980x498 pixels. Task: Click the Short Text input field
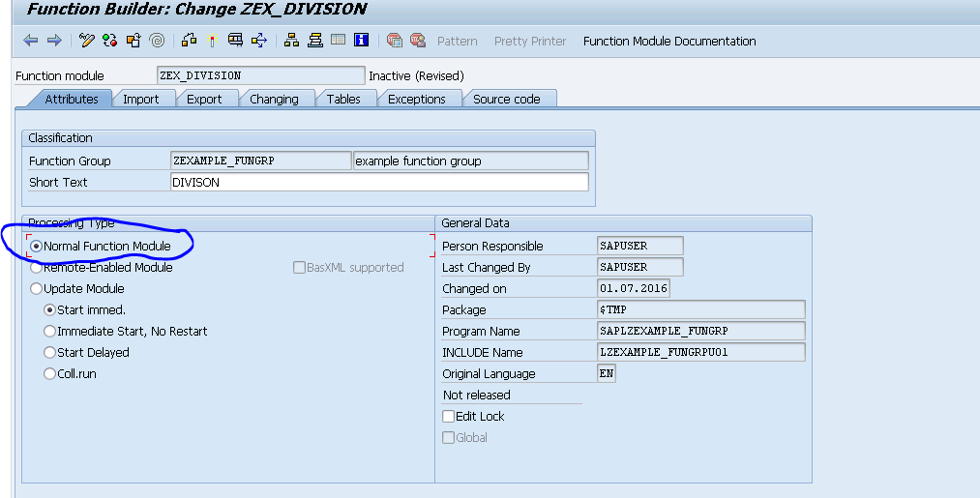[379, 182]
